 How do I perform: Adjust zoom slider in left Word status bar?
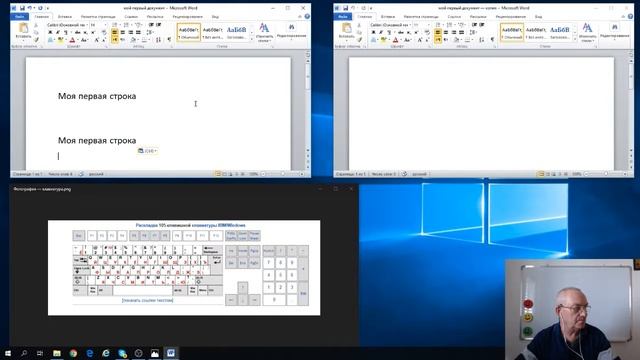(x=283, y=174)
